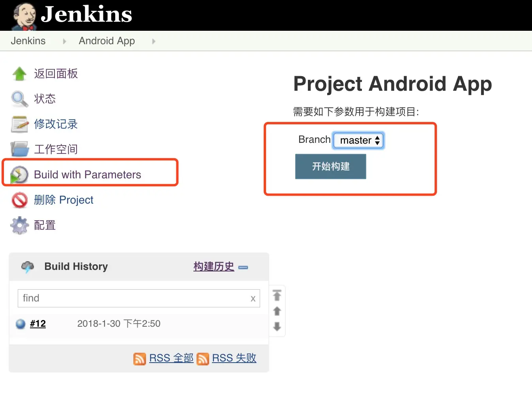
Task: Jump to newest builds top arrow
Action: pyautogui.click(x=277, y=295)
